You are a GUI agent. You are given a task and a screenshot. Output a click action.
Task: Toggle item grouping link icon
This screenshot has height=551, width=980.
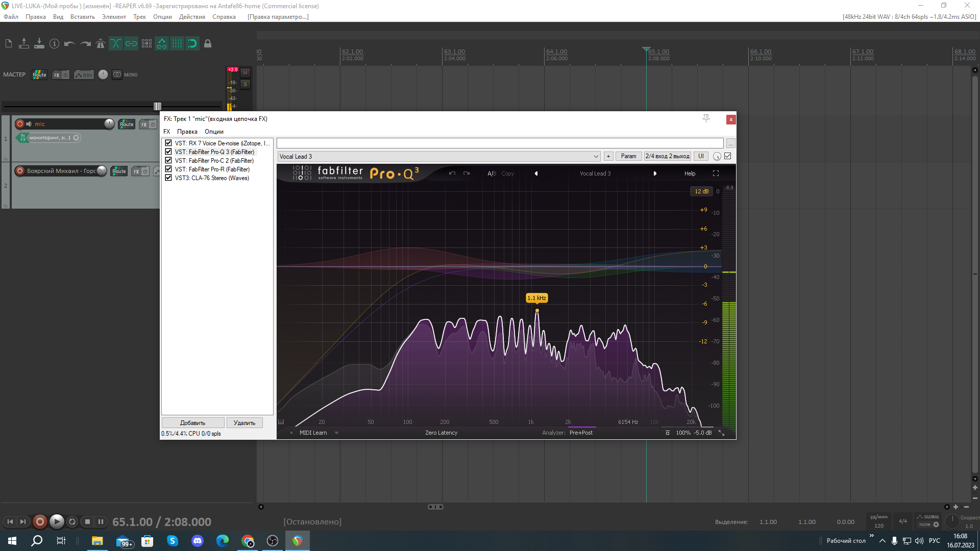131,44
